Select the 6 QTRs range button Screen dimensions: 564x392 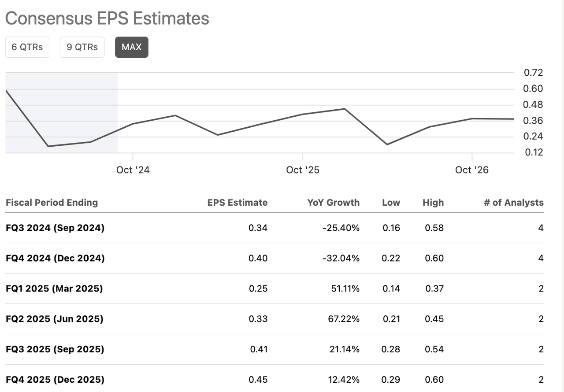[27, 47]
